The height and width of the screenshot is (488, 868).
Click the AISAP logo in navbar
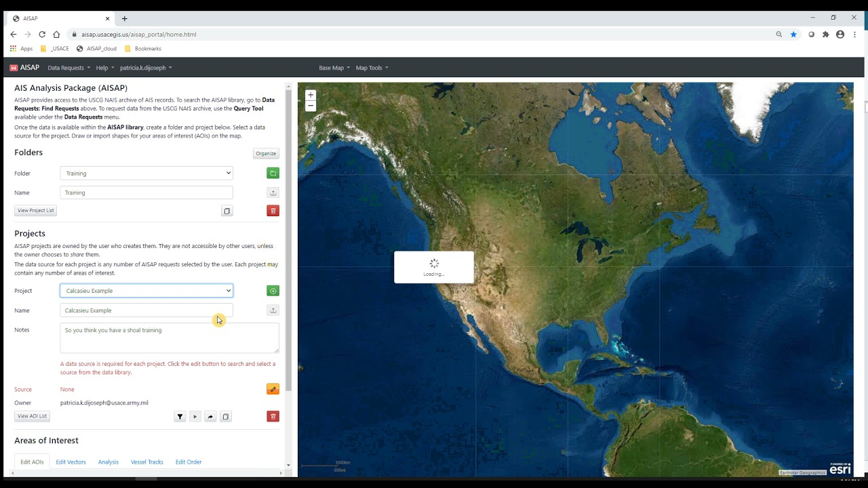24,68
